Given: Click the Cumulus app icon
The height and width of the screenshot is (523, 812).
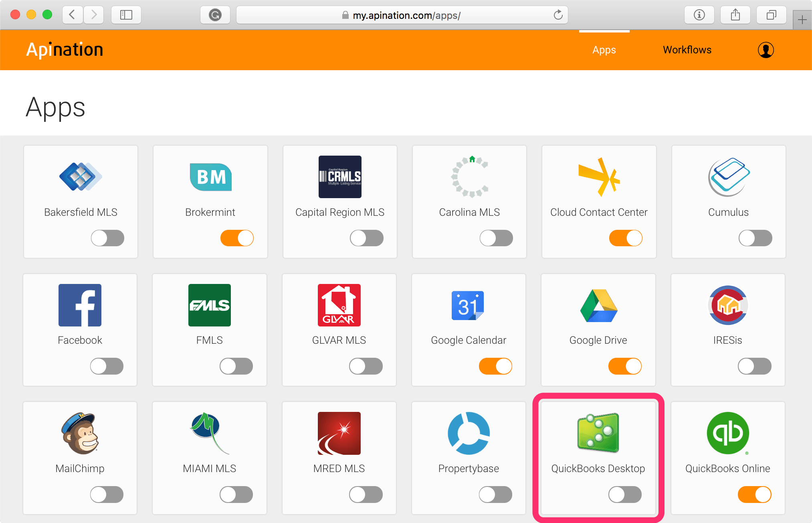Looking at the screenshot, I should click(729, 177).
